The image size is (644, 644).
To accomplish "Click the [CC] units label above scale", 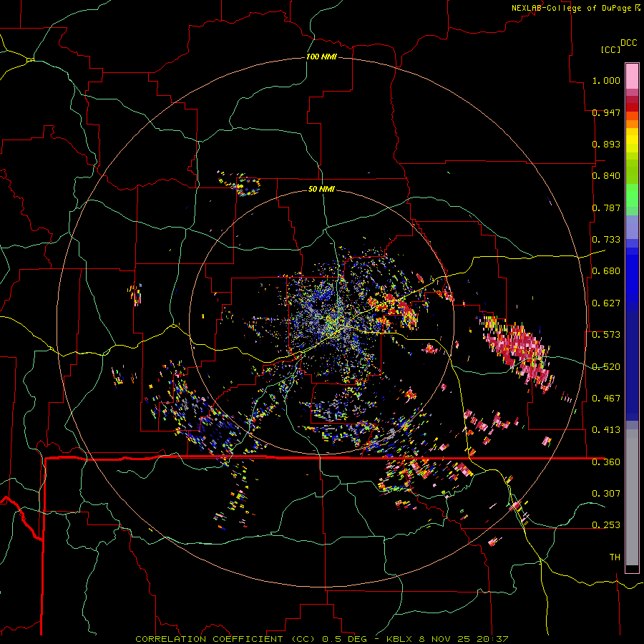I will 610,49.
